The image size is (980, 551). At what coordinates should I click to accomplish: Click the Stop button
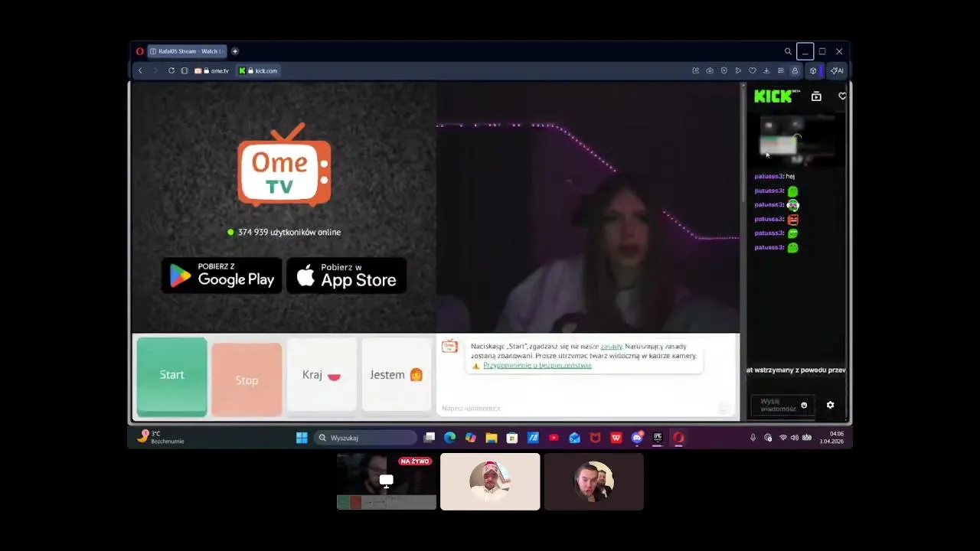click(x=247, y=380)
